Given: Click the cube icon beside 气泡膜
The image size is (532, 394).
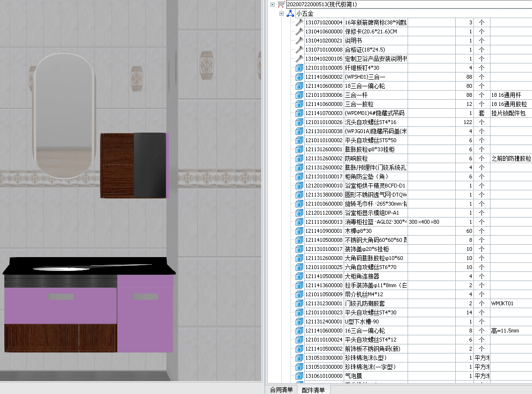Looking at the screenshot, I should click(299, 376).
